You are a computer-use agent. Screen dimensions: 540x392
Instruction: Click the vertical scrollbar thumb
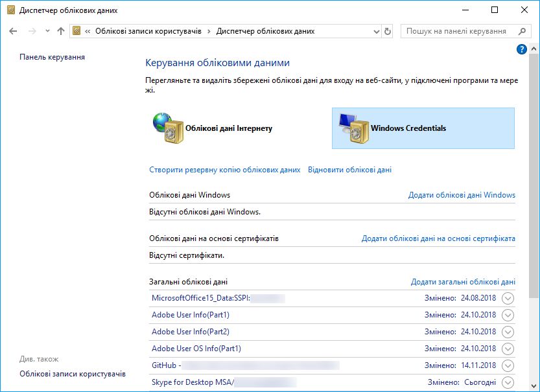pos(535,175)
